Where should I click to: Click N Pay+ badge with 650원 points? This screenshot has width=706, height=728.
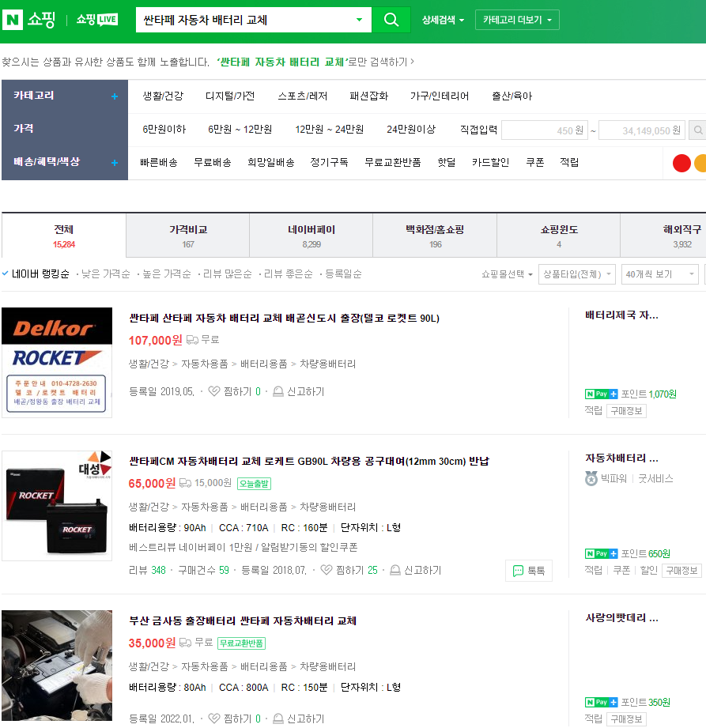click(x=601, y=554)
